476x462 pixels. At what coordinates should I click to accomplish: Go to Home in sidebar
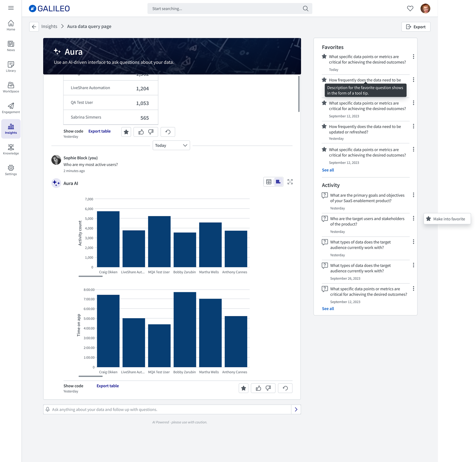click(x=11, y=25)
